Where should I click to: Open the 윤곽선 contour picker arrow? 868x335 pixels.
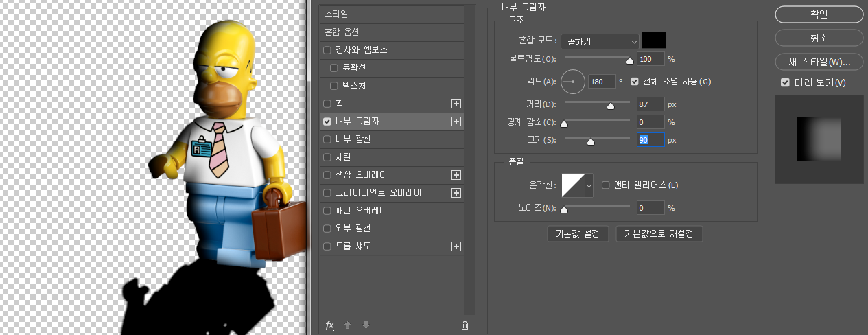tap(589, 185)
